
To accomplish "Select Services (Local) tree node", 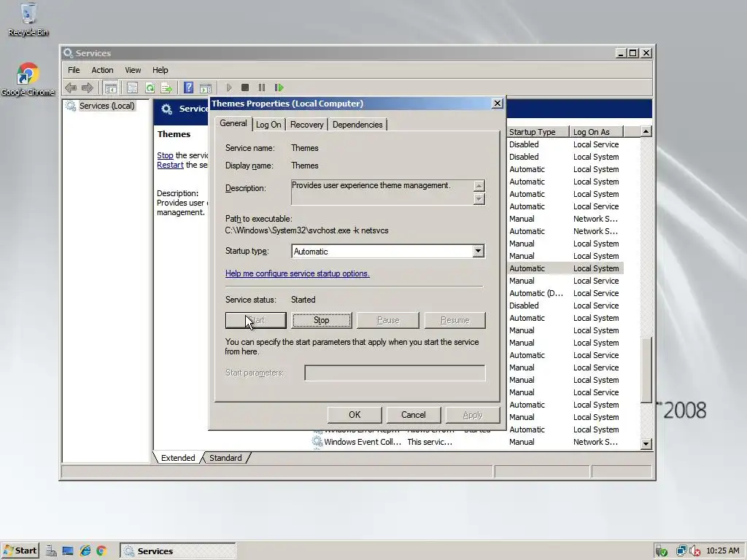I will [107, 106].
